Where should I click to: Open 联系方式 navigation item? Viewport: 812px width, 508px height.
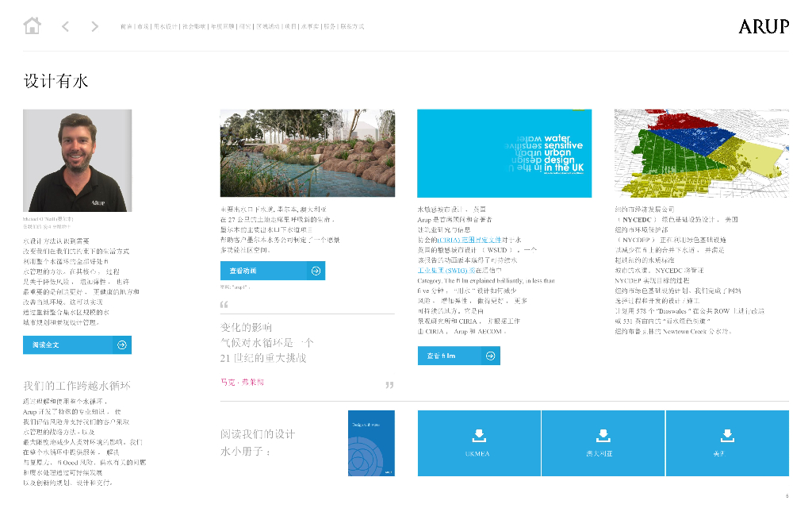coord(352,26)
